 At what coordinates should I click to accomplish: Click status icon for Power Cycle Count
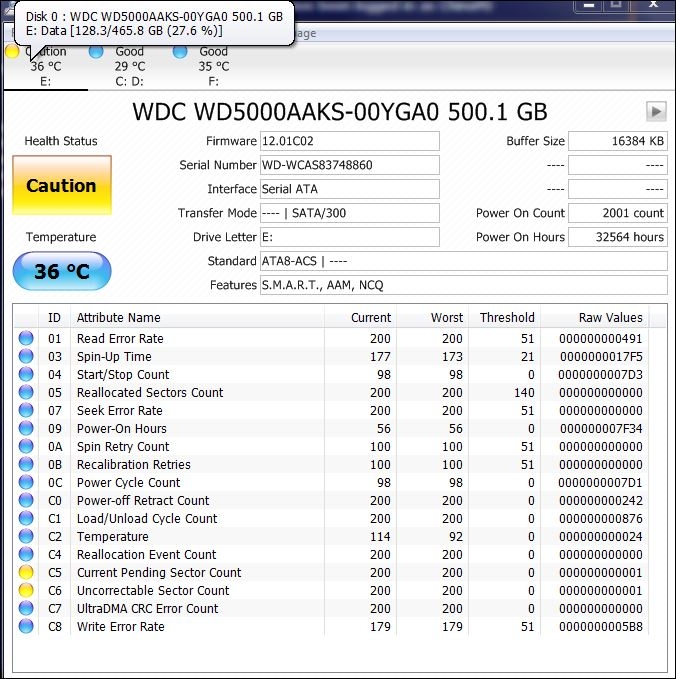point(26,482)
